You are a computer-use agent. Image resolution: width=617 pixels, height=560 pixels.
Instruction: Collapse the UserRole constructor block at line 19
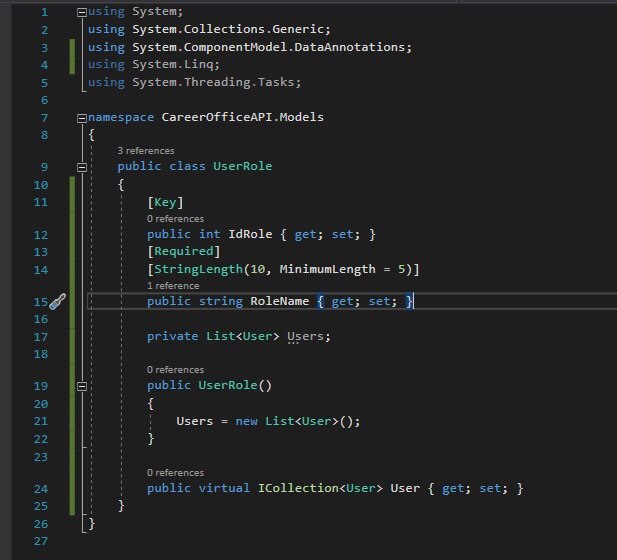(x=81, y=386)
